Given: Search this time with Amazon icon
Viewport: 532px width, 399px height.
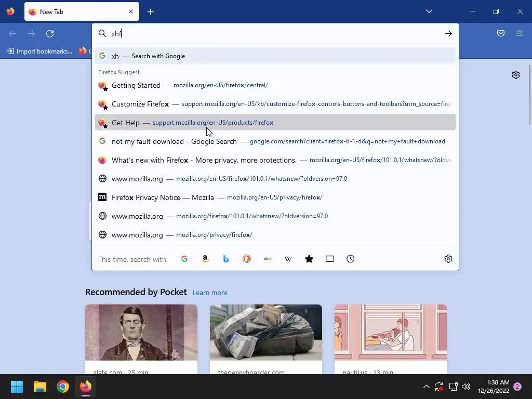Looking at the screenshot, I should pyautogui.click(x=205, y=259).
